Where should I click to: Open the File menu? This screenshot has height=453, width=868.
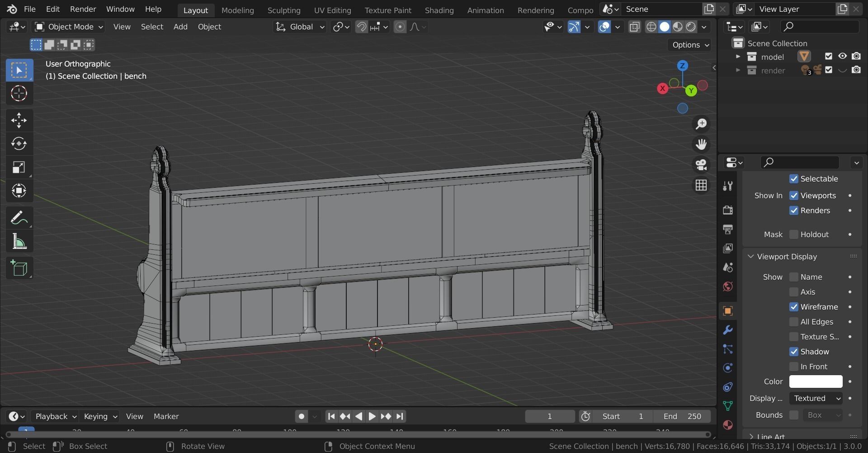tap(29, 9)
